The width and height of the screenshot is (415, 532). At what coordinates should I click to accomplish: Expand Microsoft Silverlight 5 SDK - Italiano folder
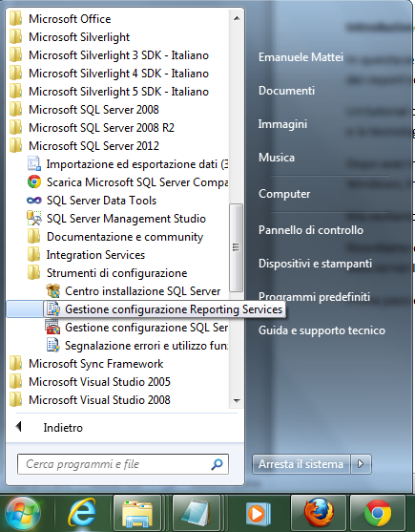point(118,92)
